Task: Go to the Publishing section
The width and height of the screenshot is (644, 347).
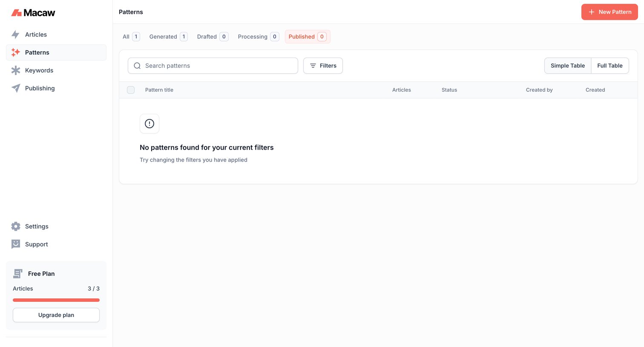Action: click(x=56, y=88)
